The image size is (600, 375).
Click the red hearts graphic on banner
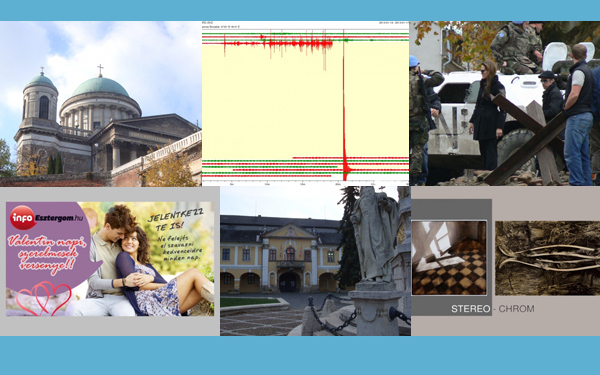pos(44,298)
